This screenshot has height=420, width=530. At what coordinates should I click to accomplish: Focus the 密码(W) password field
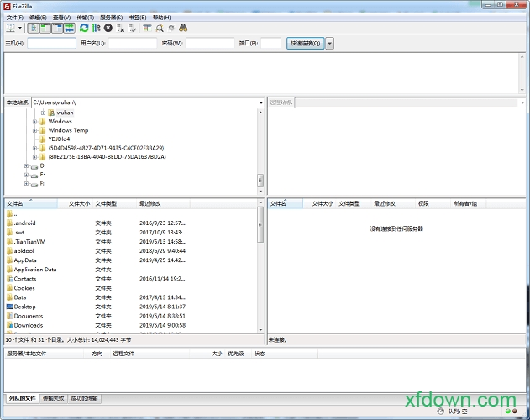pos(210,43)
